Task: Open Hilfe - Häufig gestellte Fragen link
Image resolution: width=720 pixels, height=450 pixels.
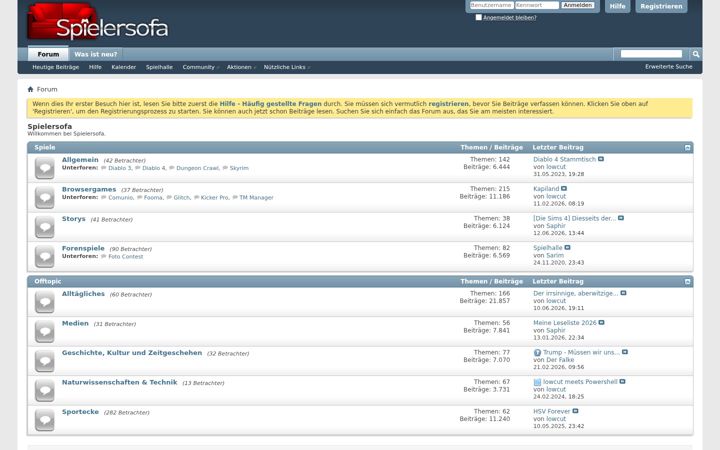Action: coord(270,104)
